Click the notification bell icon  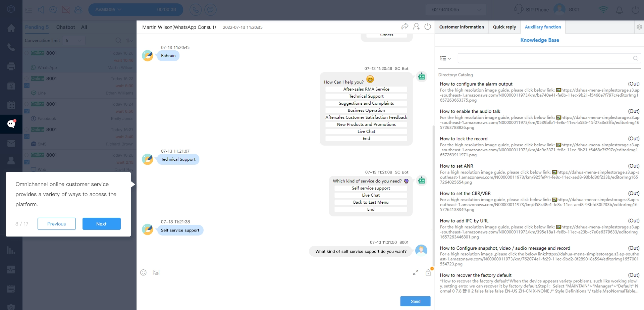pos(619,10)
